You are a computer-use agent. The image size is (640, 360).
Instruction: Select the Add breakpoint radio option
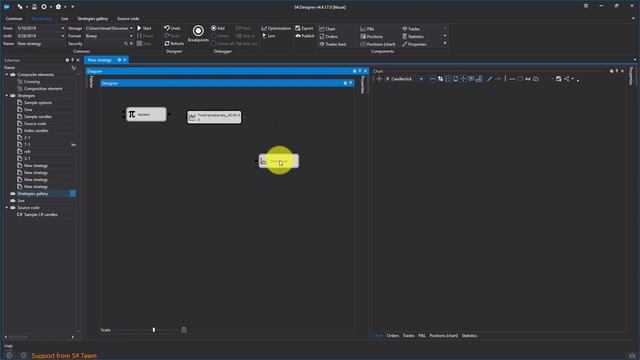point(218,28)
